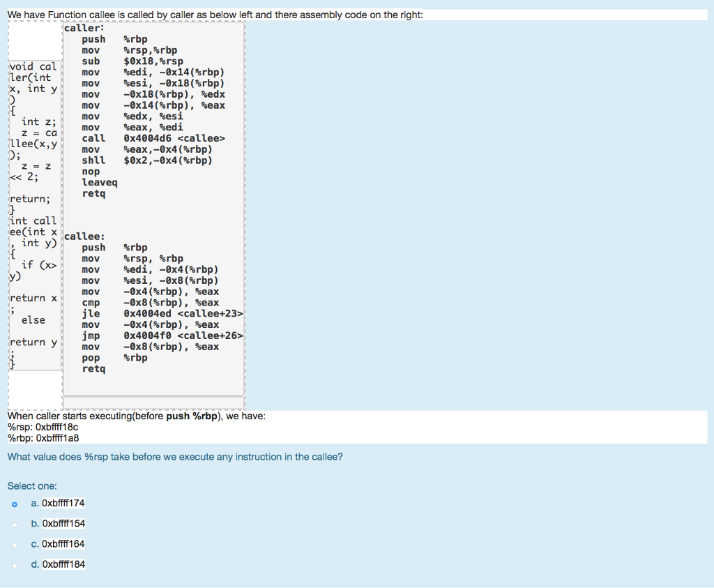Select radio button for option b
714x588 pixels.
15,524
